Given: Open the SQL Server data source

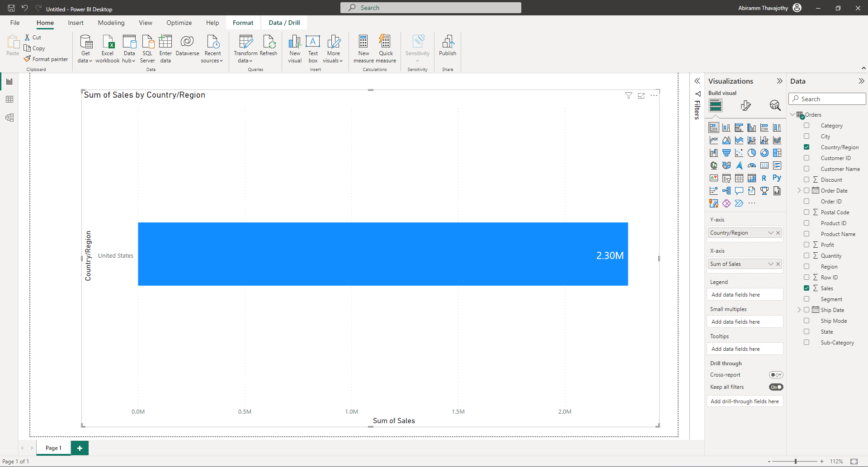Looking at the screenshot, I should tap(147, 49).
